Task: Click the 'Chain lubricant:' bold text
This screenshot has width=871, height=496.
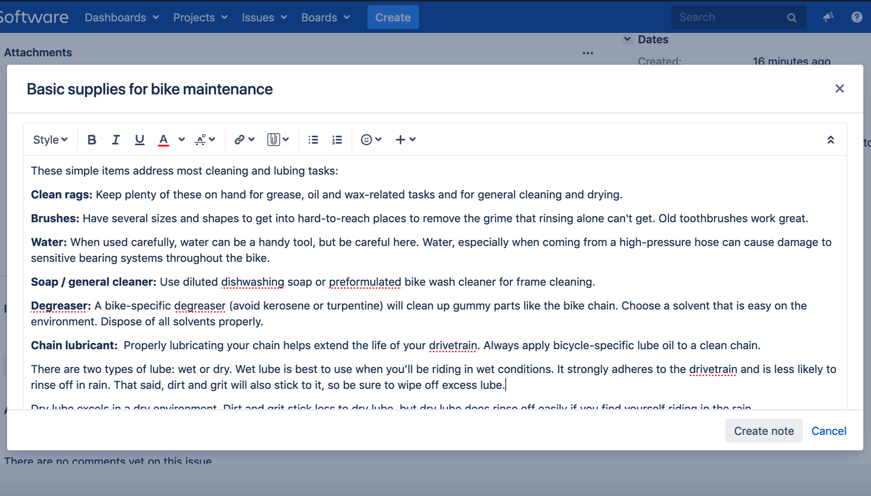Action: pos(74,345)
